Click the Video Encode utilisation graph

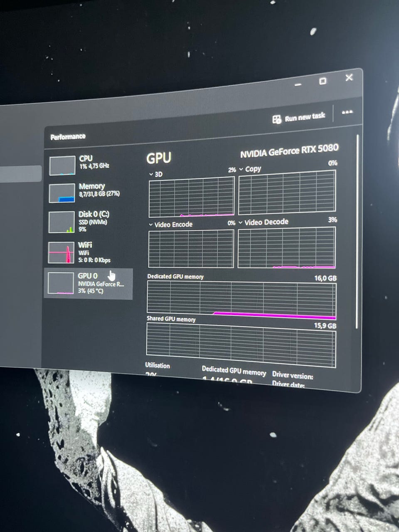(191, 249)
